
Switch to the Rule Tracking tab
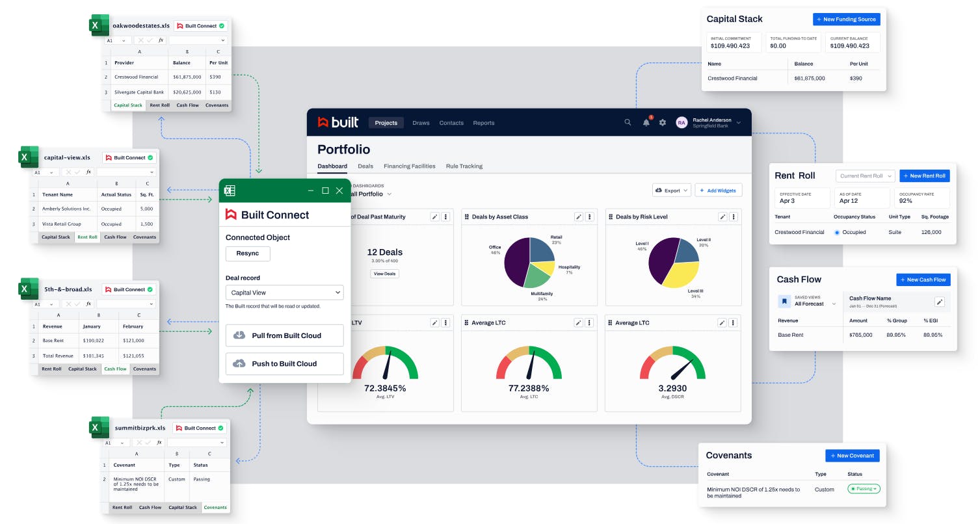(464, 166)
